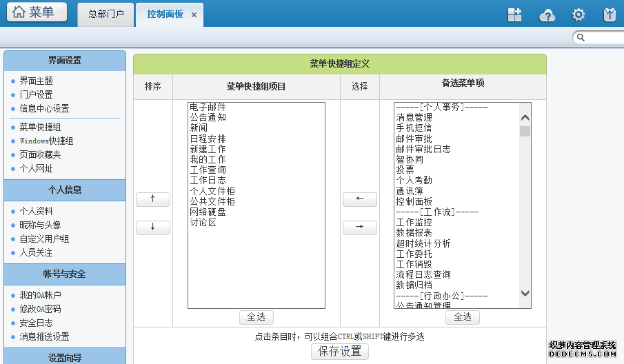Click the ← add to group button
This screenshot has width=624, height=364.
pos(360,199)
